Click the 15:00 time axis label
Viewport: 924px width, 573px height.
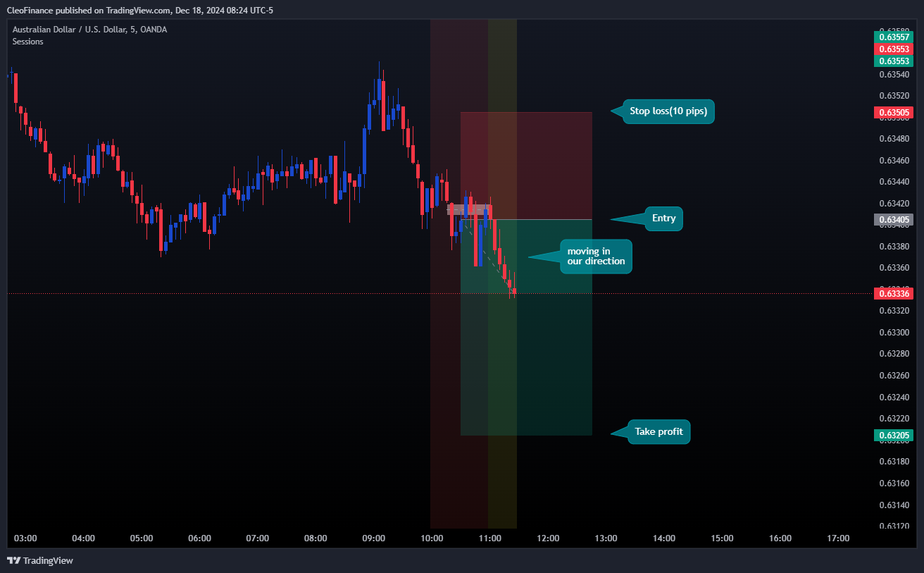tap(722, 538)
